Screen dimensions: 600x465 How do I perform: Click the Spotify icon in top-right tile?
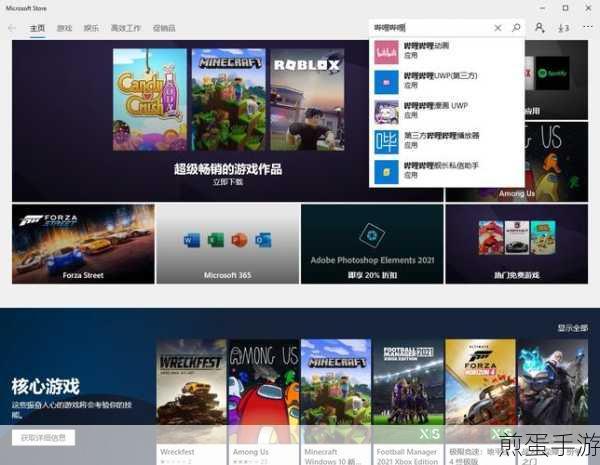[552, 73]
